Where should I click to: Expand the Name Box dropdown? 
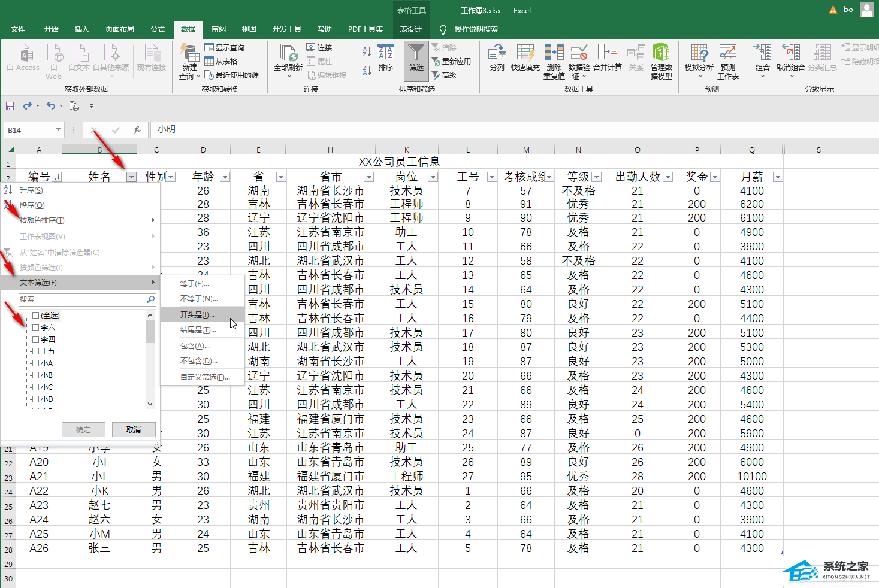58,130
